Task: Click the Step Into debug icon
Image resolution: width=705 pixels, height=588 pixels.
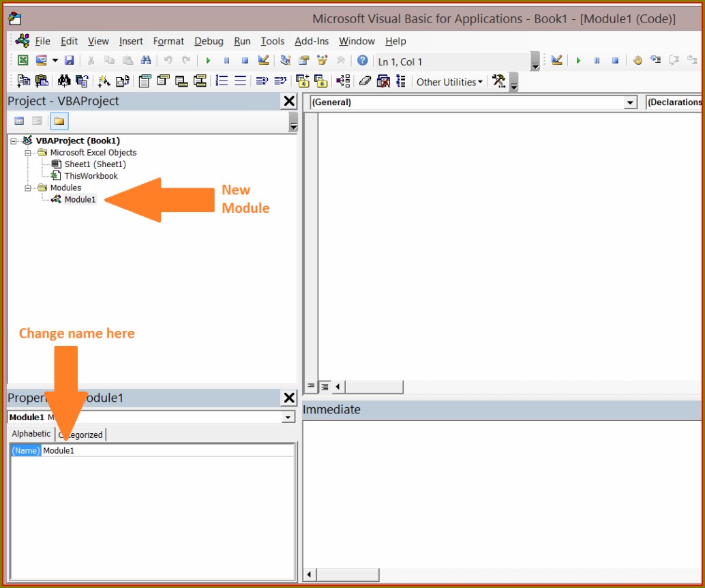Action: pos(655,60)
